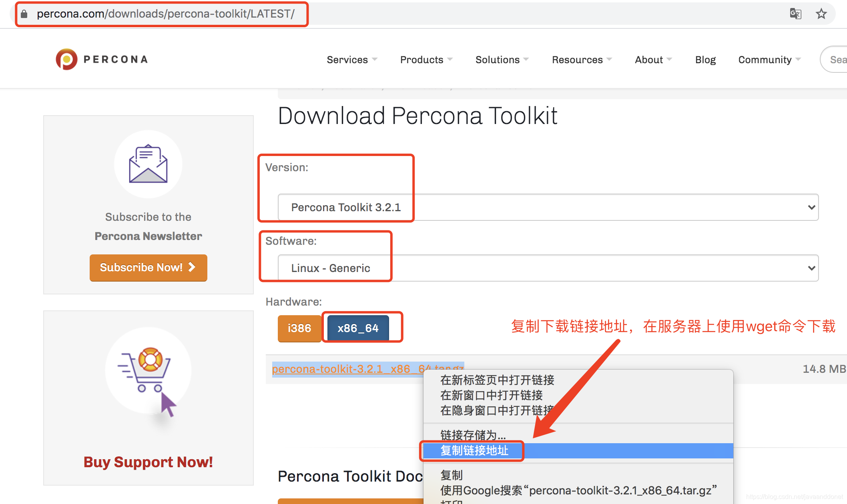Click the Subscribe Now! button
The height and width of the screenshot is (504, 847).
tap(148, 267)
